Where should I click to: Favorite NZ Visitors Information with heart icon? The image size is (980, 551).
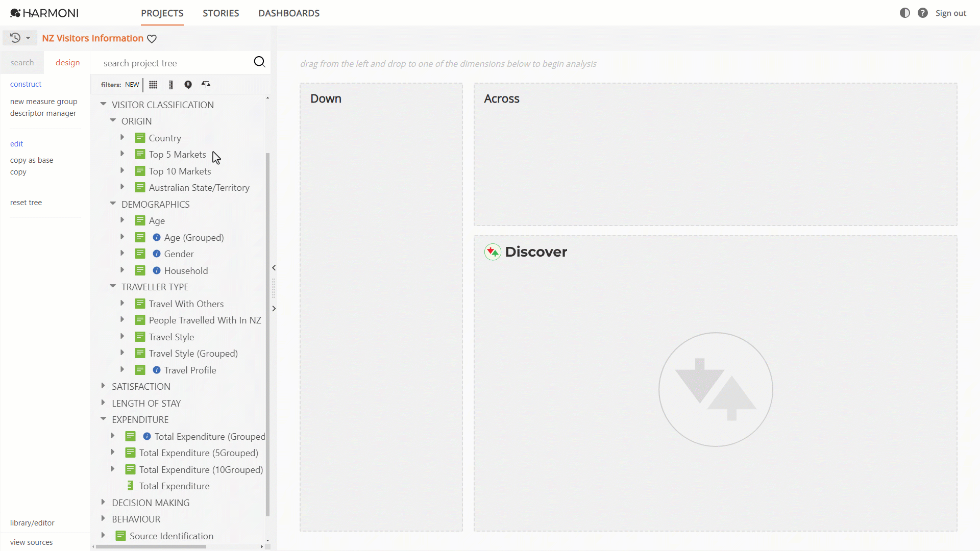152,39
